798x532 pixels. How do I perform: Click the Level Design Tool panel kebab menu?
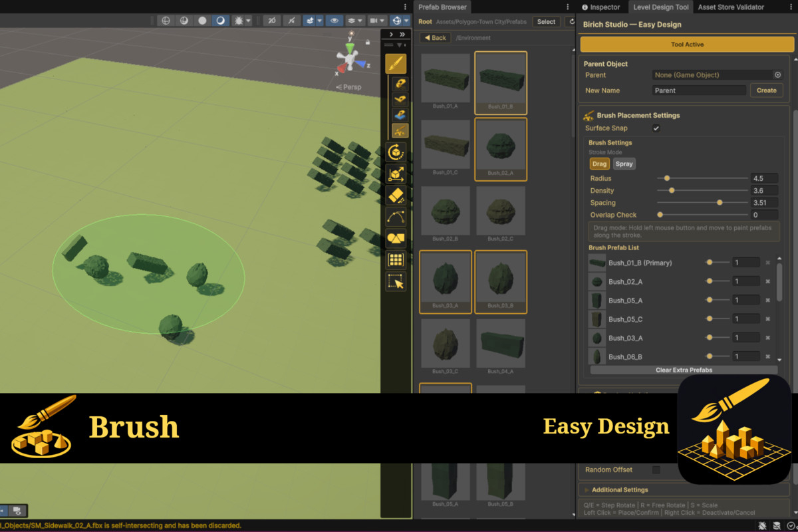click(x=791, y=7)
